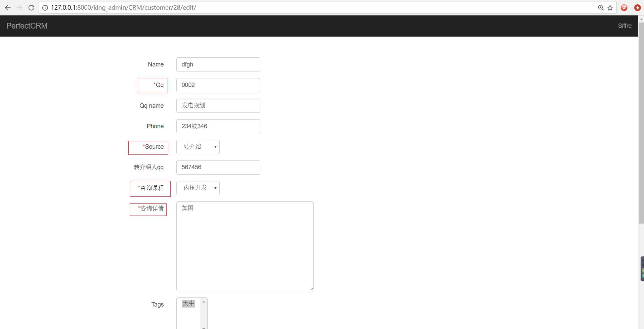644x329 pixels.
Task: Click the Phone input field
Action: [218, 126]
